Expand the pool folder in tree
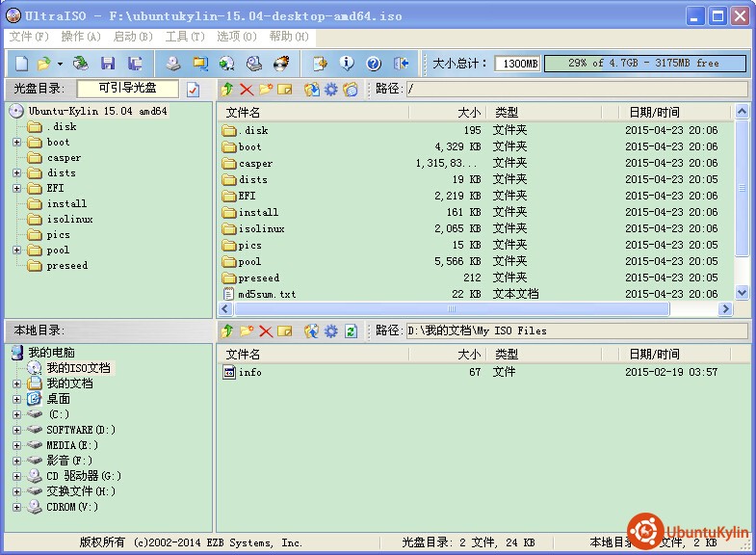The image size is (756, 555). tap(17, 251)
